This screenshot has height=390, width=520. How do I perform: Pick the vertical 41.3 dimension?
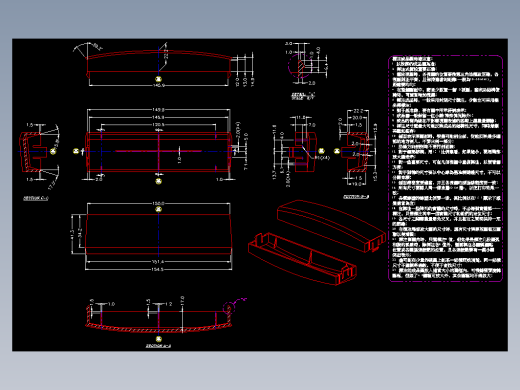[72, 234]
